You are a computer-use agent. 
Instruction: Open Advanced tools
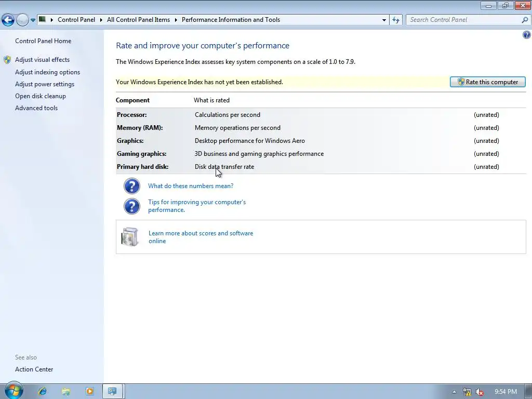pos(36,108)
